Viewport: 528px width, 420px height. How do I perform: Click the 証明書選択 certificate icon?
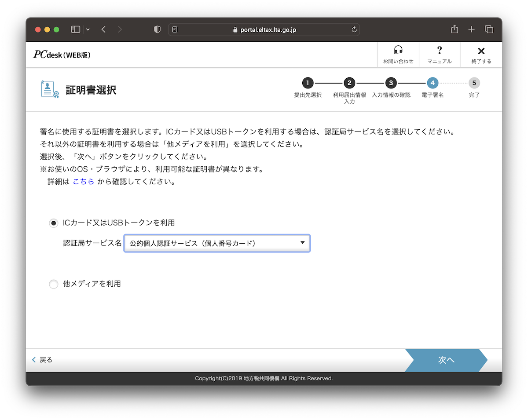click(x=50, y=90)
